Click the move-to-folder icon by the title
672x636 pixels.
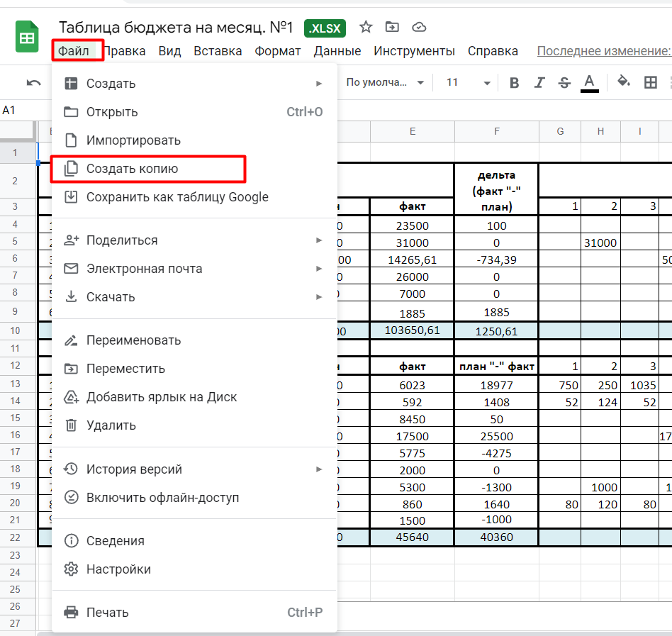click(392, 27)
